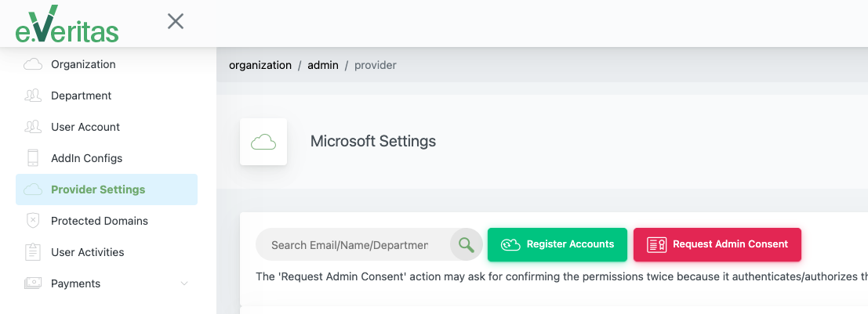Click the magnifying glass search icon
868x314 pixels.
tap(466, 244)
